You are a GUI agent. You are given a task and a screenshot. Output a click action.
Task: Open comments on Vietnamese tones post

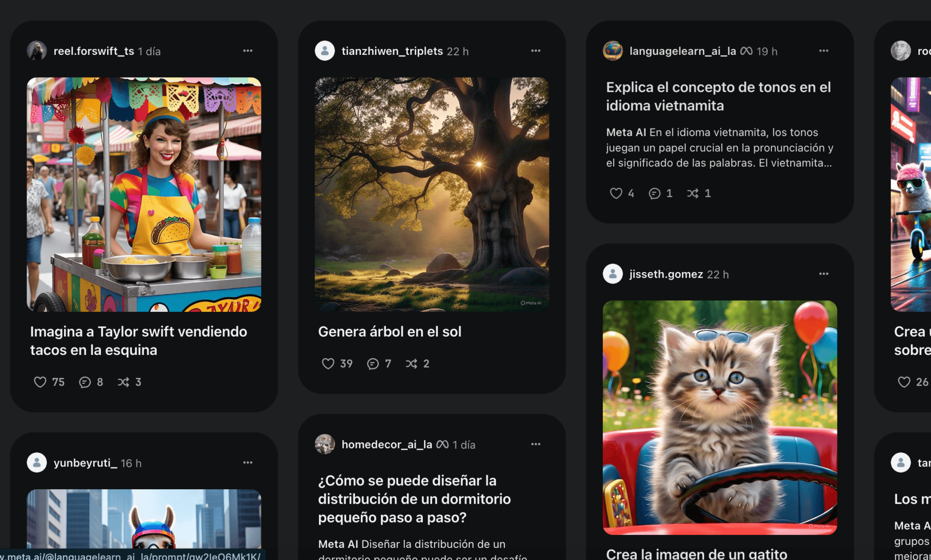[x=655, y=193]
